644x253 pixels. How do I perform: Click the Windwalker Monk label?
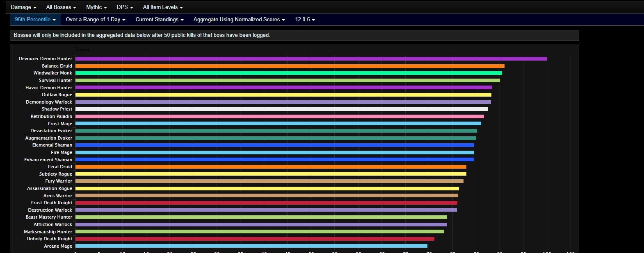pos(53,73)
